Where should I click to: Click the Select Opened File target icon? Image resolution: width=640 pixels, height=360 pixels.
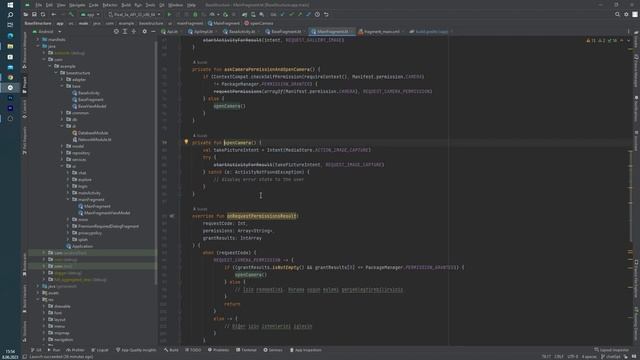(116, 31)
